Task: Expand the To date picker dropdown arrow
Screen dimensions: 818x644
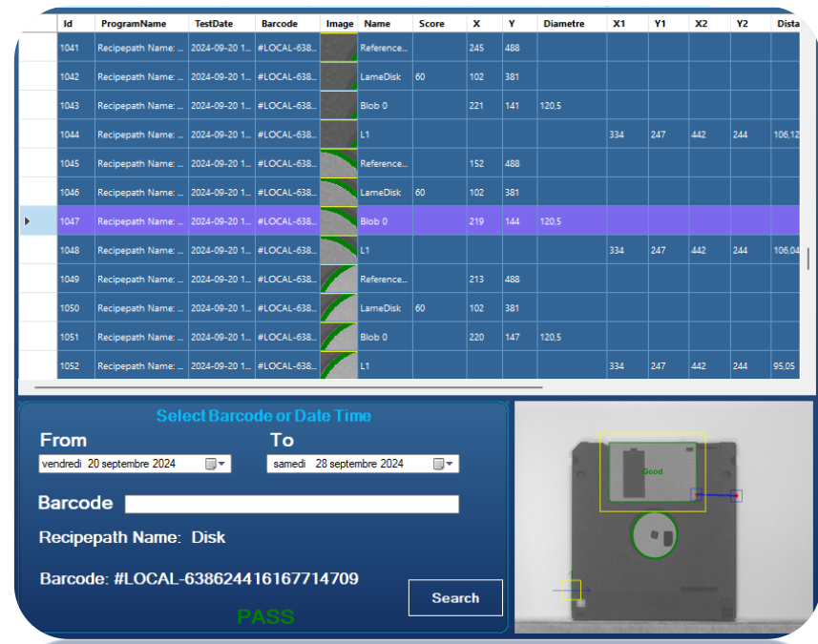Action: click(451, 465)
